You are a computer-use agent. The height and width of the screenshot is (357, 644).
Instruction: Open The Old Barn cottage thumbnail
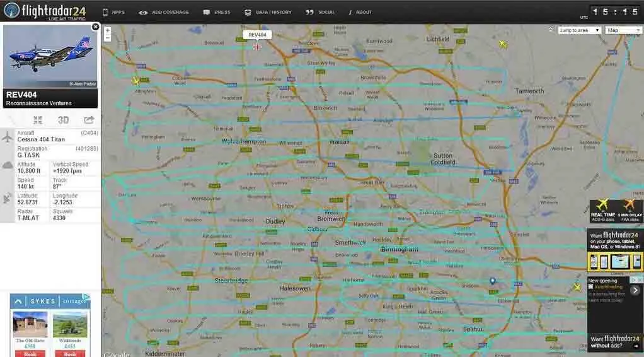click(30, 324)
